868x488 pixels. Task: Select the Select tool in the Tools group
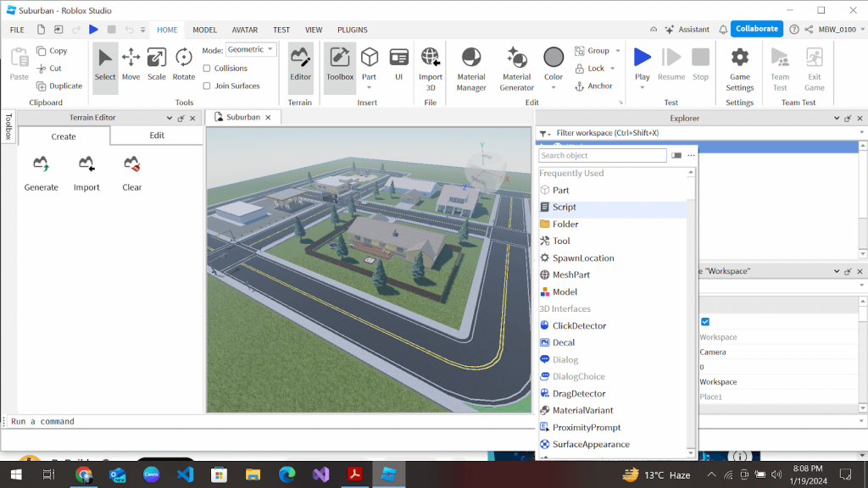104,65
